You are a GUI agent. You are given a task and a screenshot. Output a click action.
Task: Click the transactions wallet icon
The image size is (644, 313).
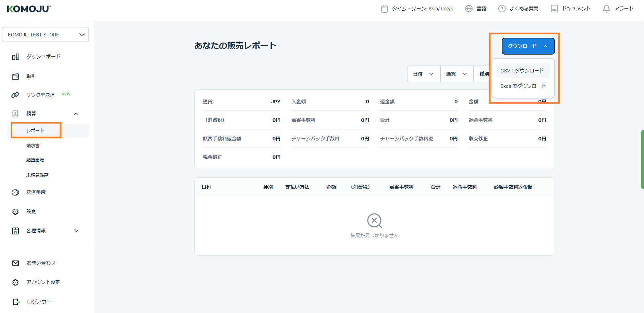point(15,77)
